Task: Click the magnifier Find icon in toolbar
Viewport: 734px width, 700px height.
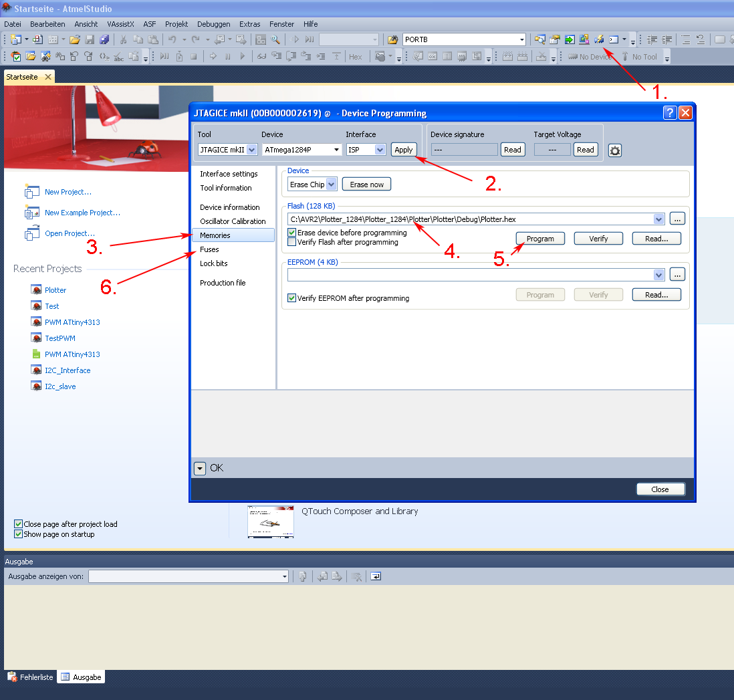Action: point(275,40)
